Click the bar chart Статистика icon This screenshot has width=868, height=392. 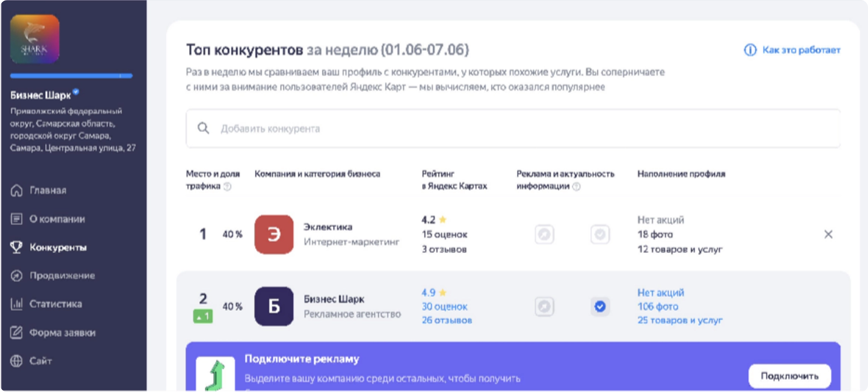[x=17, y=304]
